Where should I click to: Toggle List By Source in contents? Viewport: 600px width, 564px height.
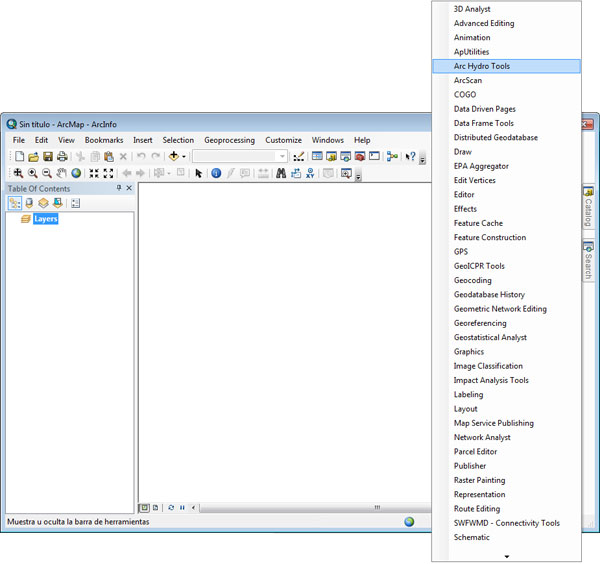tap(29, 203)
